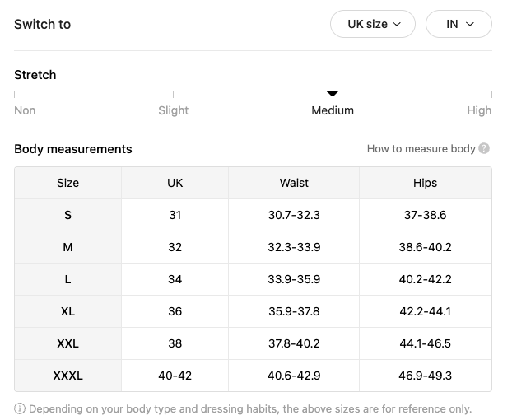Open the IN unit dropdown
The image size is (512, 420).
coord(458,24)
